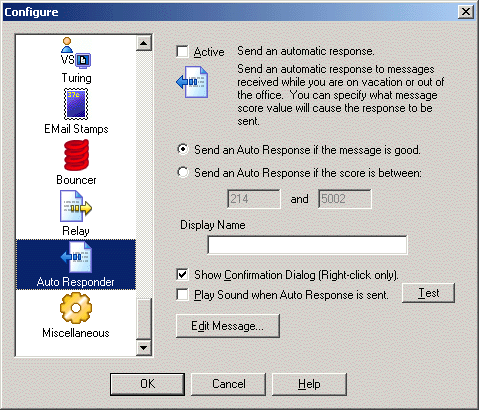The image size is (479, 410).
Task: Open the EMail Stamps settings icon
Action: (76, 104)
